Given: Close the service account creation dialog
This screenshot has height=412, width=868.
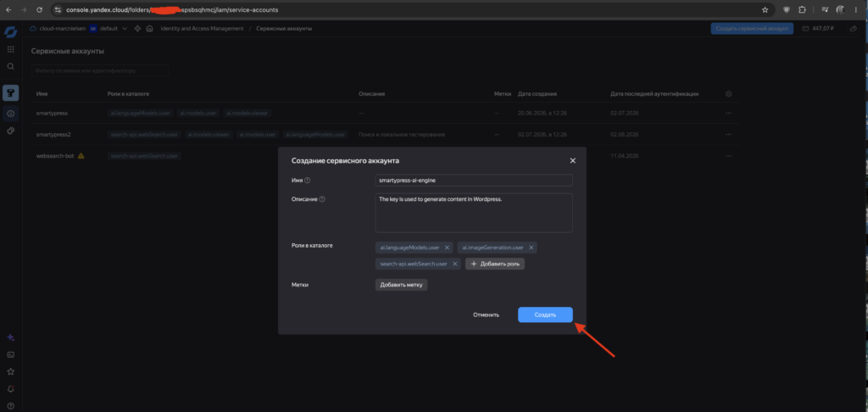Looking at the screenshot, I should click(573, 160).
